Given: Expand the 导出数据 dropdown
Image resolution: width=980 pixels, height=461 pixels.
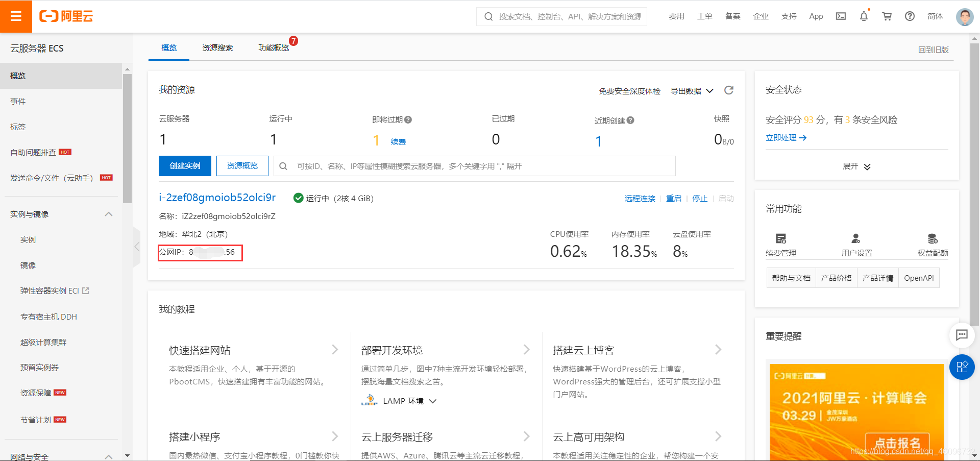Looking at the screenshot, I should pos(692,91).
